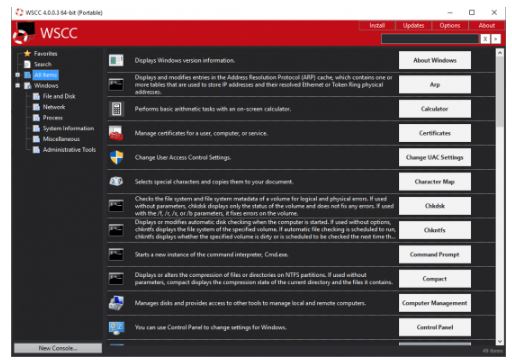
Task: Select Miscellaneous in tree
Action: point(61,139)
